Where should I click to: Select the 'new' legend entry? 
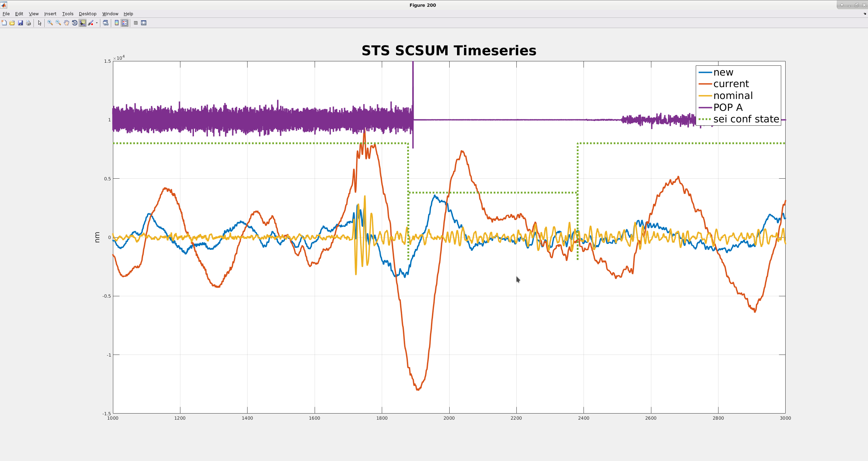tap(716, 72)
